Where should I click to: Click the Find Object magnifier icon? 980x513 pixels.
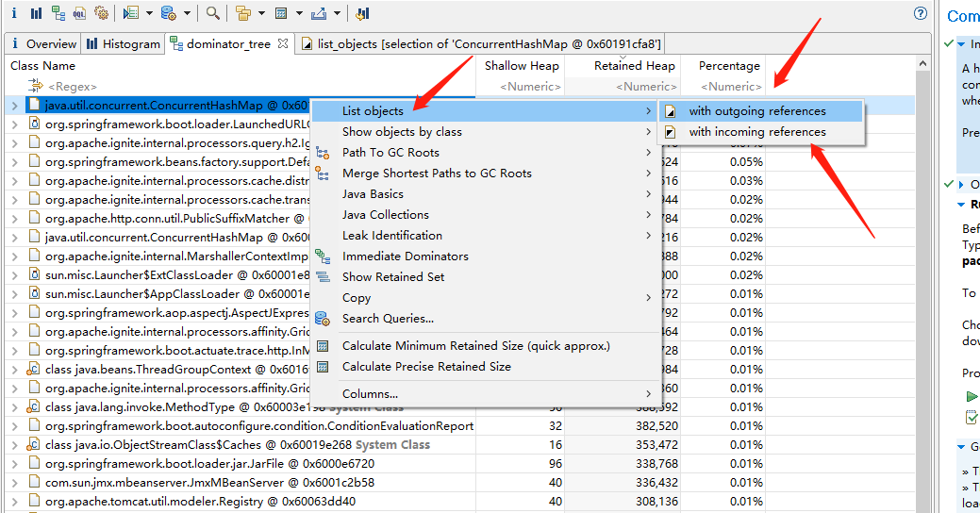pos(213,13)
